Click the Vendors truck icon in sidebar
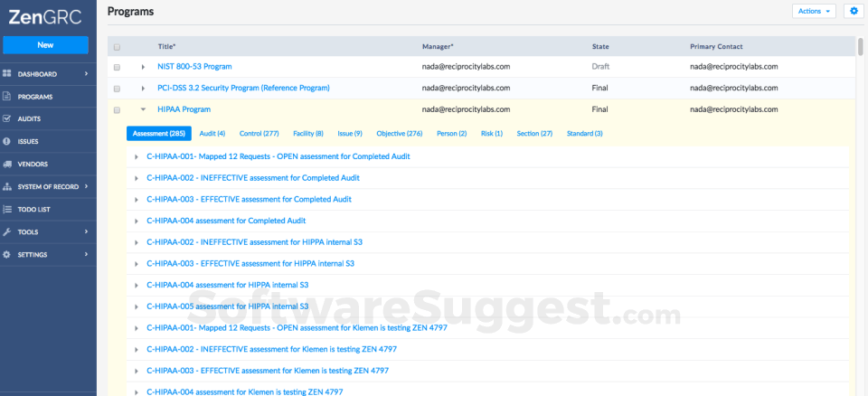Screen dimensions: 868x396 (7, 164)
